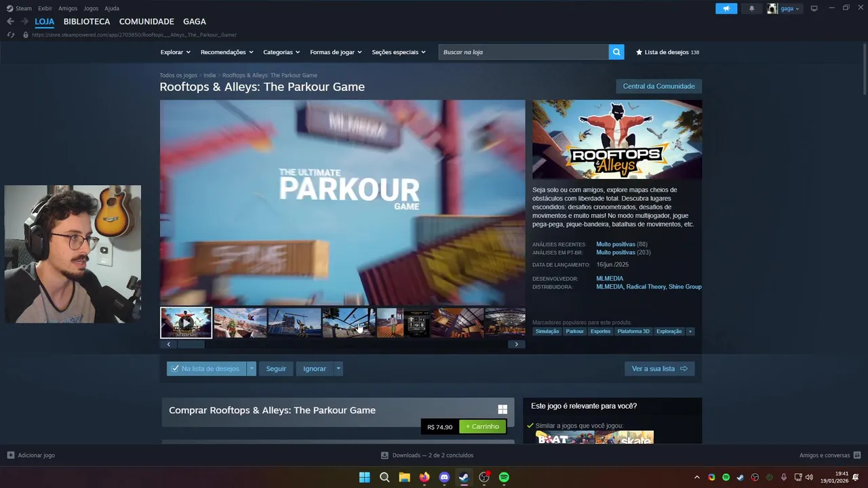Open Lista de desejos wishlist link
The height and width of the screenshot is (488, 868).
click(x=667, y=52)
